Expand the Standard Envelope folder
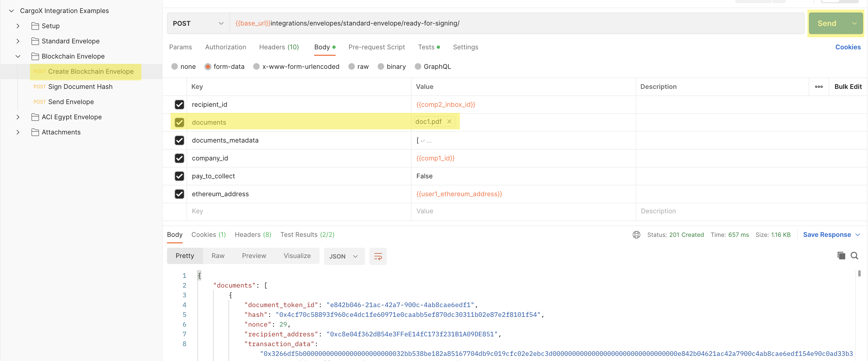This screenshot has width=868, height=361. (x=18, y=41)
